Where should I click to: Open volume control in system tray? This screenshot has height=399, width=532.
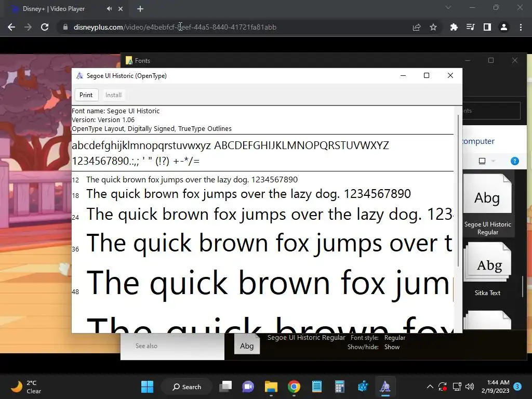(470, 387)
